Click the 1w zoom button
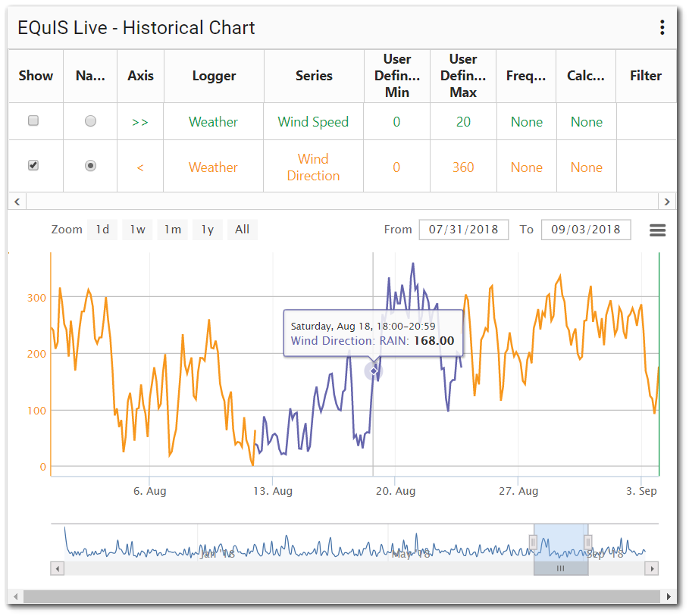The height and width of the screenshot is (616, 689). coord(137,230)
